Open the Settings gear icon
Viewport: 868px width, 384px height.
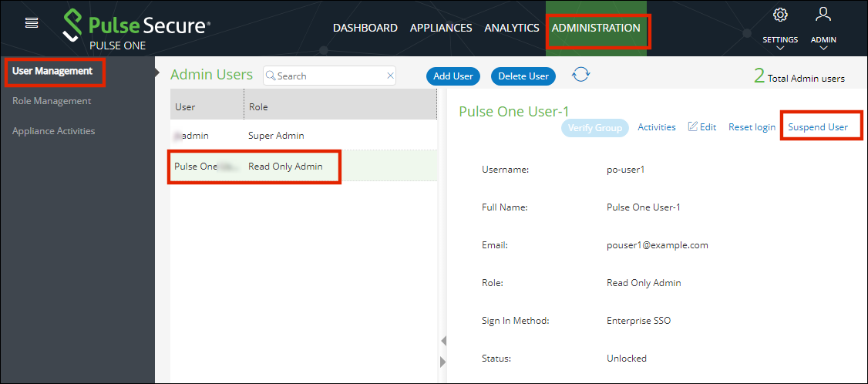[780, 15]
